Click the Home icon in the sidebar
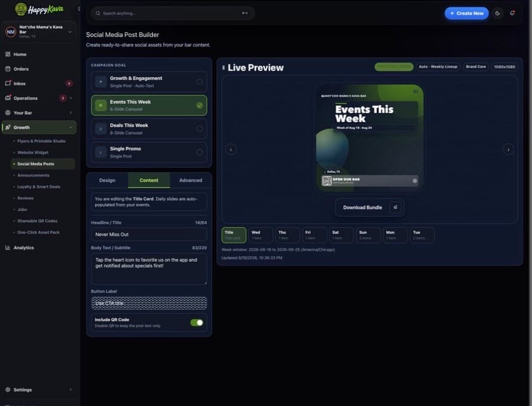The image size is (532, 406). click(x=8, y=54)
